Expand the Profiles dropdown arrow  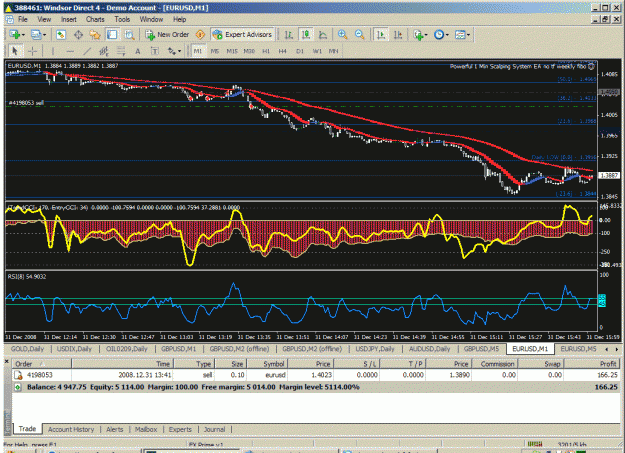(44, 35)
